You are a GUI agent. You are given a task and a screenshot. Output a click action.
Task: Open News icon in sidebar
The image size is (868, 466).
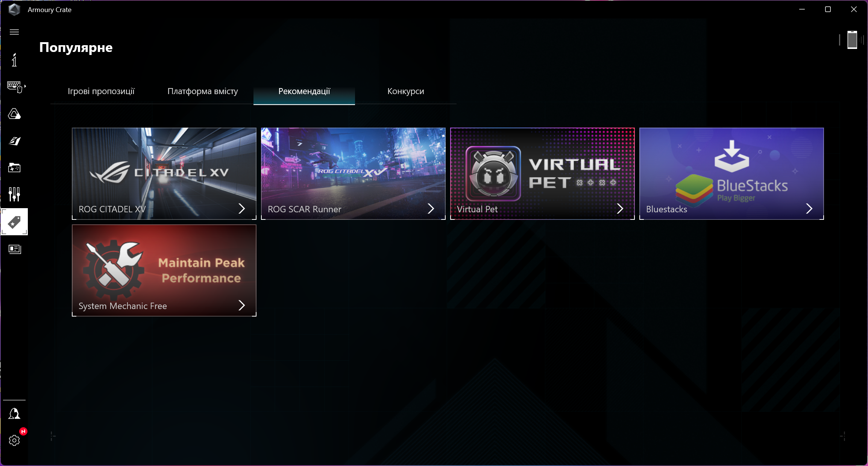tap(14, 249)
